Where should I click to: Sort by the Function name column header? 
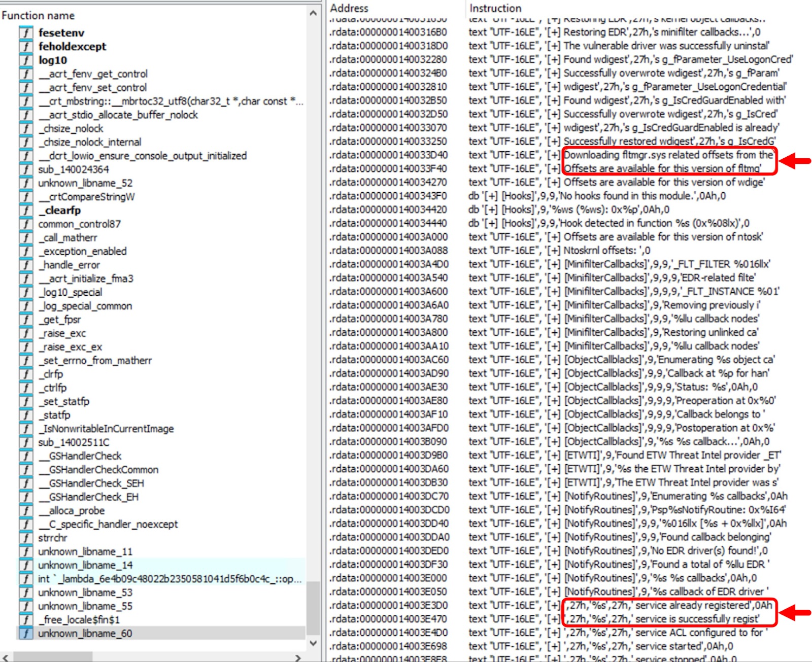point(38,15)
